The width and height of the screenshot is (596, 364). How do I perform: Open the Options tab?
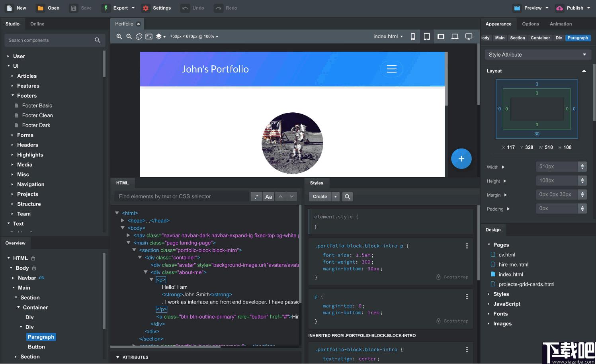click(x=530, y=24)
